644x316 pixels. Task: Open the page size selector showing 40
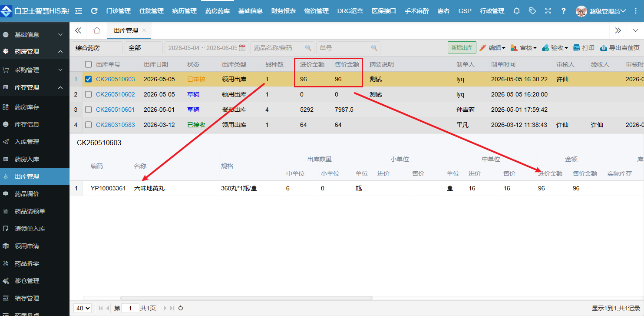[83, 308]
